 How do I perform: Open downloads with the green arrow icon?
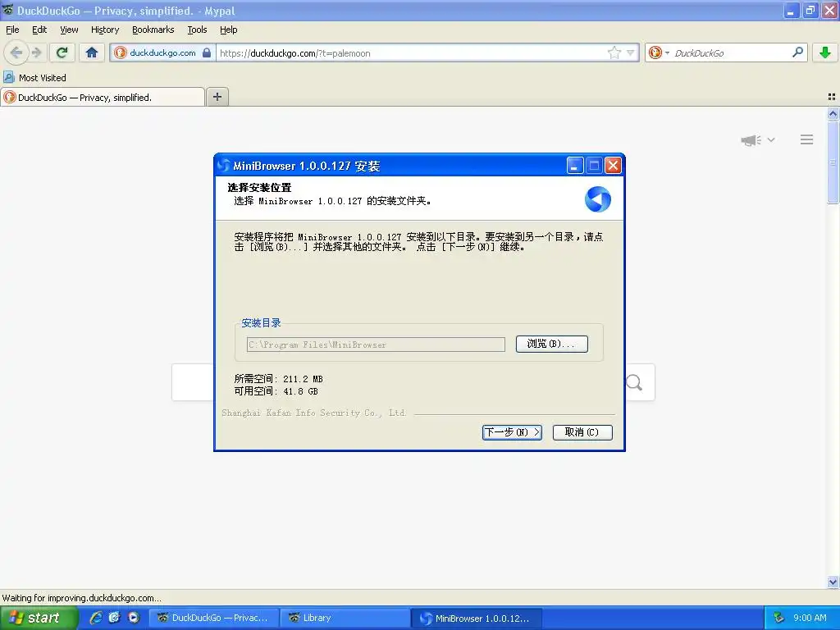pyautogui.click(x=825, y=52)
